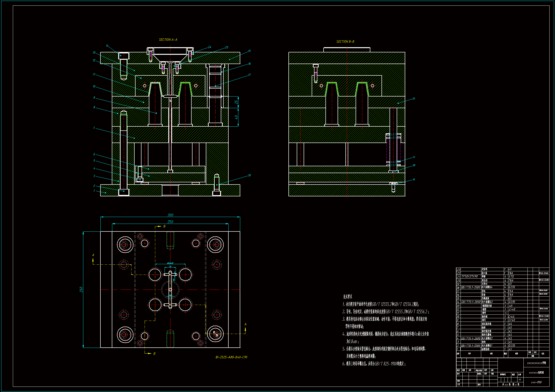Click the upper section arrow marker B

[164, 226]
